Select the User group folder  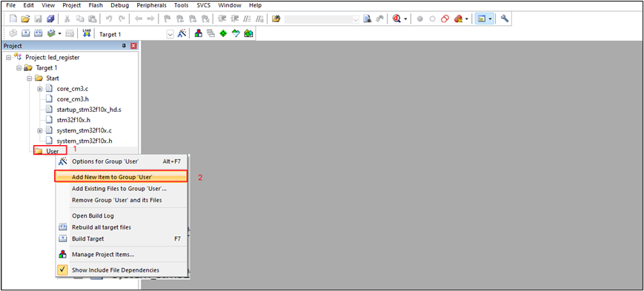(52, 151)
